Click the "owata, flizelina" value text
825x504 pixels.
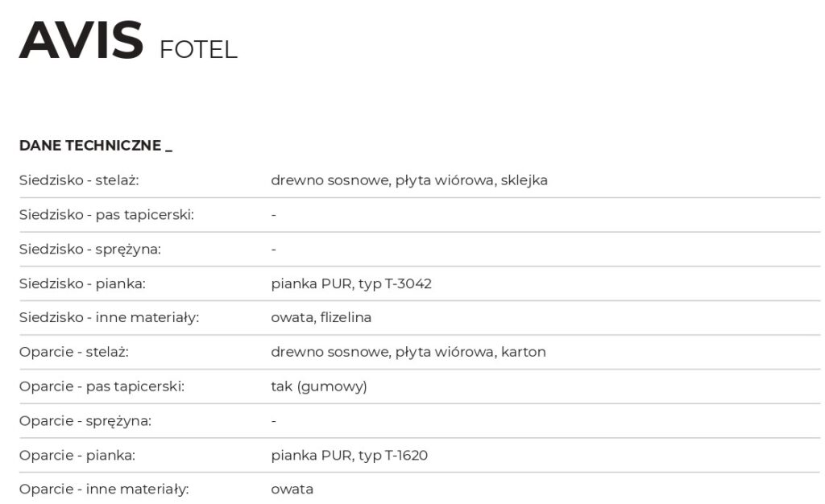(321, 318)
